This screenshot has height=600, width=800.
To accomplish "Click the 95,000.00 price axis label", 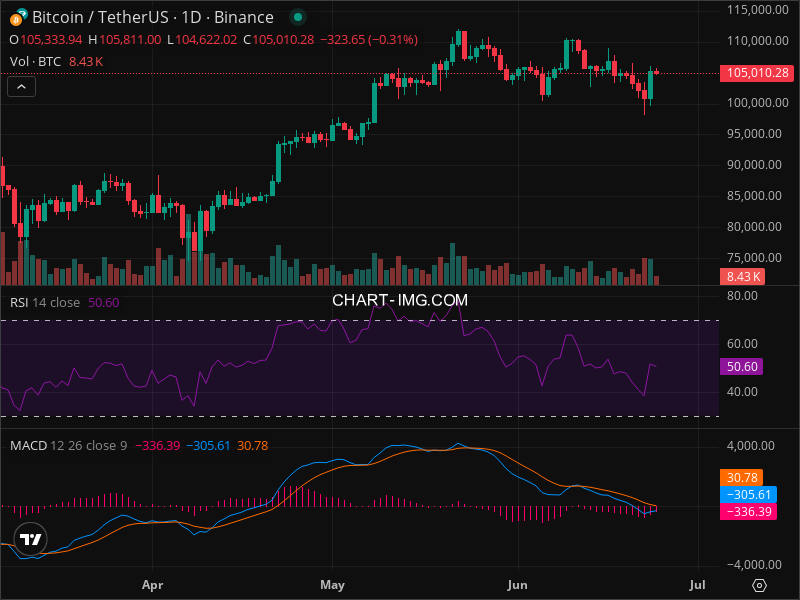I will click(x=754, y=134).
